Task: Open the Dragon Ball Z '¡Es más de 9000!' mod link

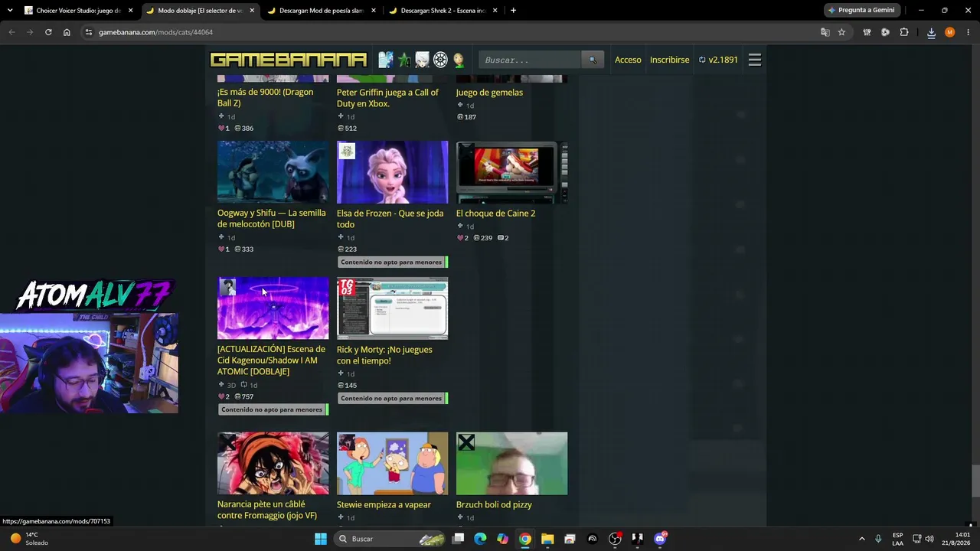Action: point(265,98)
